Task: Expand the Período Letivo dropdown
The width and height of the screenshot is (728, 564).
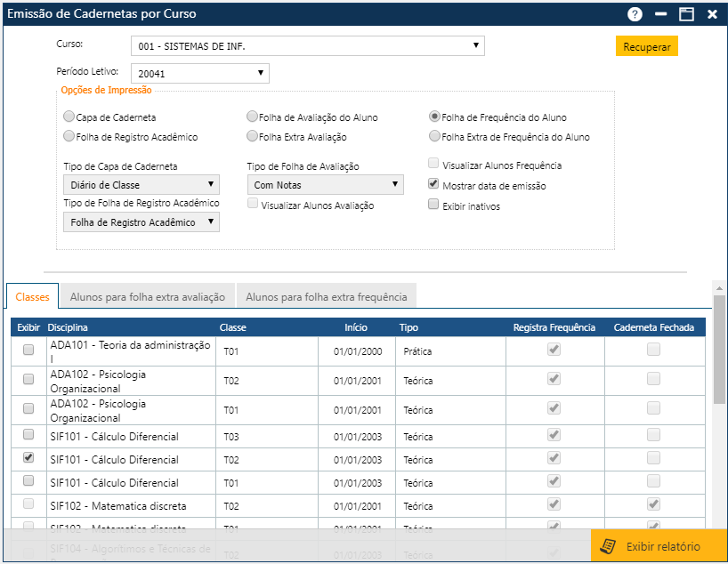Action: (x=200, y=73)
